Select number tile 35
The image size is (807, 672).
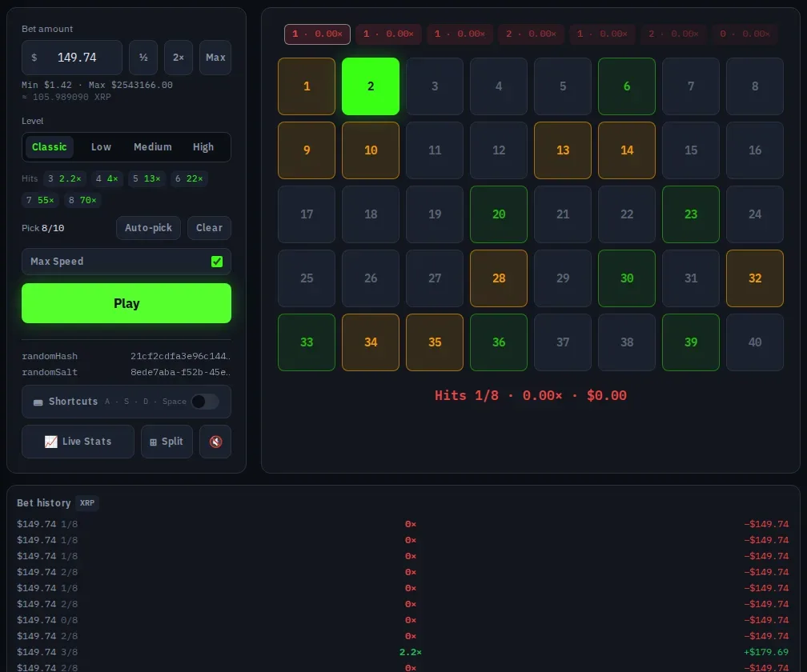click(x=435, y=342)
